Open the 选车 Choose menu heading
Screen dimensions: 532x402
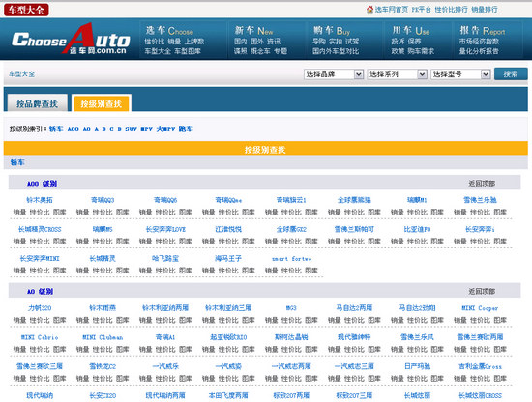click(169, 31)
